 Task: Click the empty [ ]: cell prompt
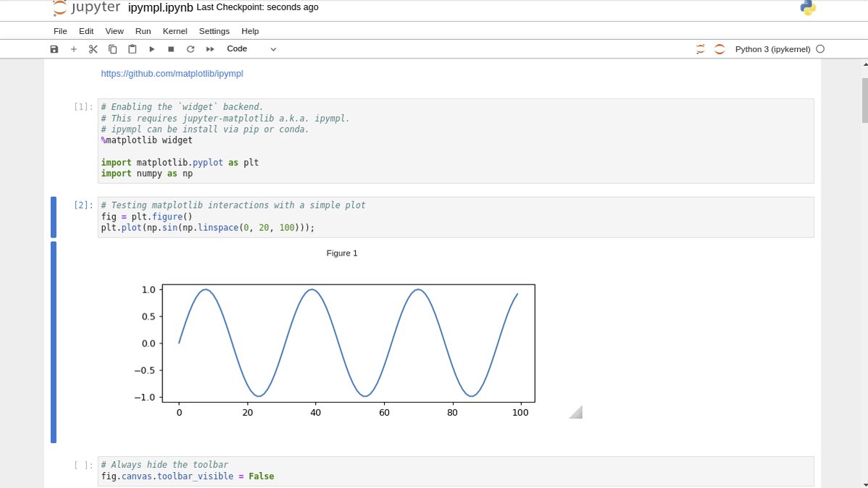pos(83,465)
